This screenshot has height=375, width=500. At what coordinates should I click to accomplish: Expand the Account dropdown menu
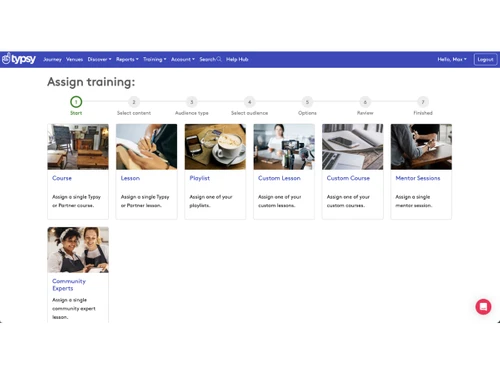[x=183, y=59]
